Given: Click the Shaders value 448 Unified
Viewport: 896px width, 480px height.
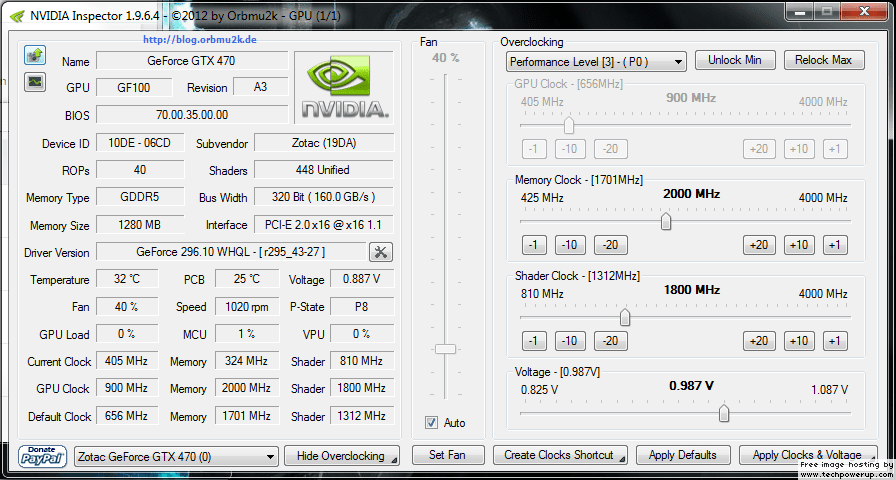Looking at the screenshot, I should 324,170.
